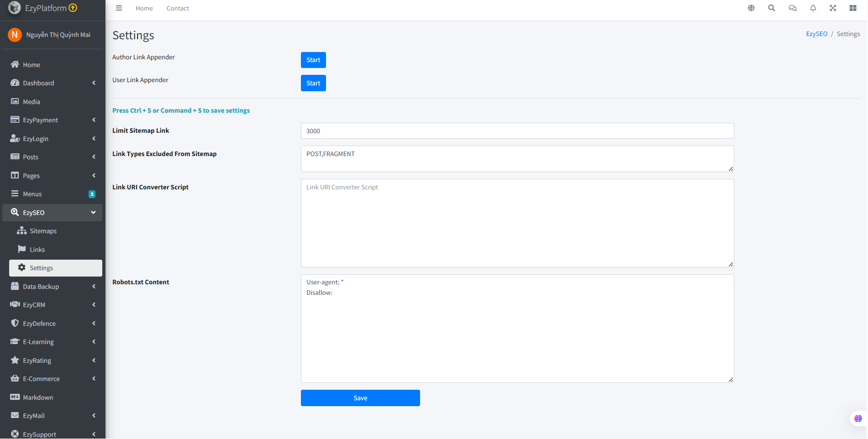
Task: Click the globe language icon
Action: pyautogui.click(x=751, y=8)
